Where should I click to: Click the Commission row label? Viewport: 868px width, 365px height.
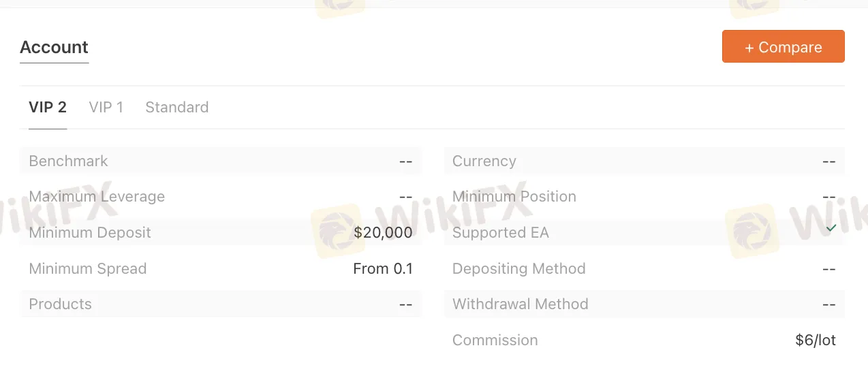click(495, 340)
